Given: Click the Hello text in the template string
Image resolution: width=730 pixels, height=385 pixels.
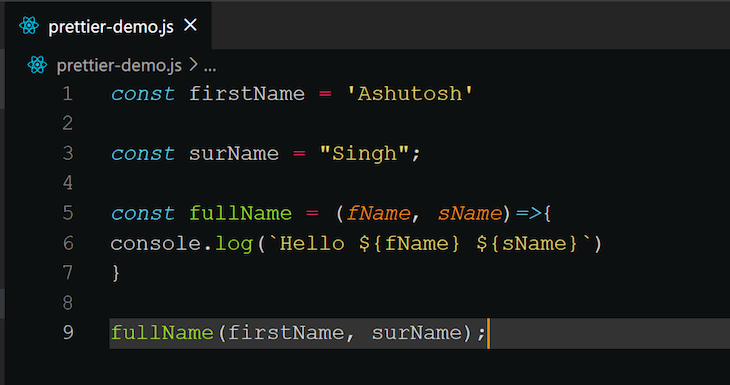Looking at the screenshot, I should (x=312, y=243).
